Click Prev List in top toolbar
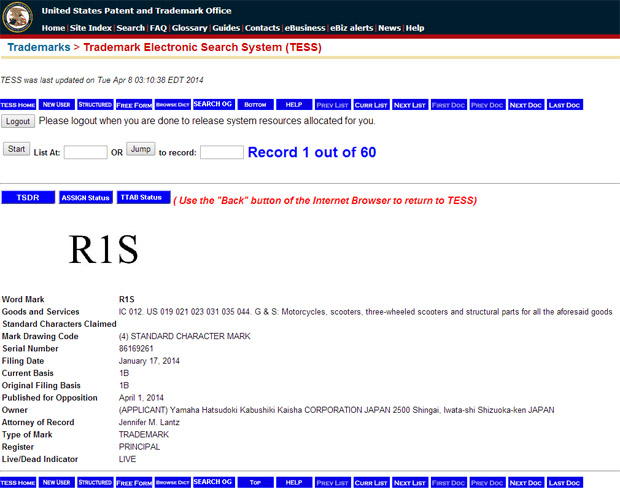This screenshot has width=620, height=497. pyautogui.click(x=333, y=105)
